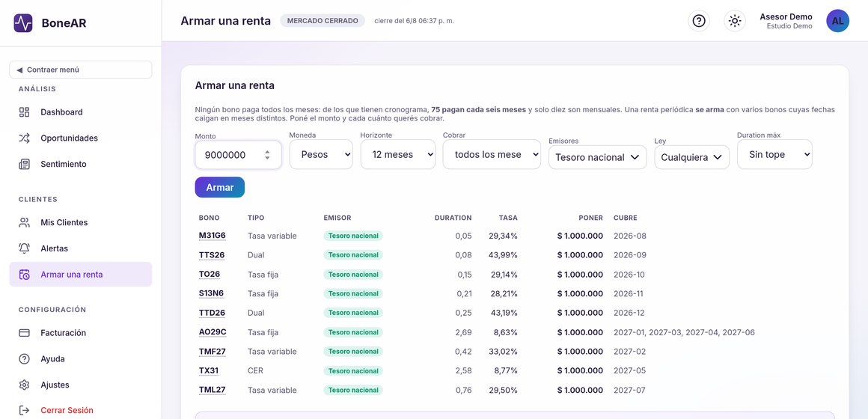Viewport: 868px width, 419px height.
Task: Open the Duration máx dropdown
Action: [x=774, y=154]
